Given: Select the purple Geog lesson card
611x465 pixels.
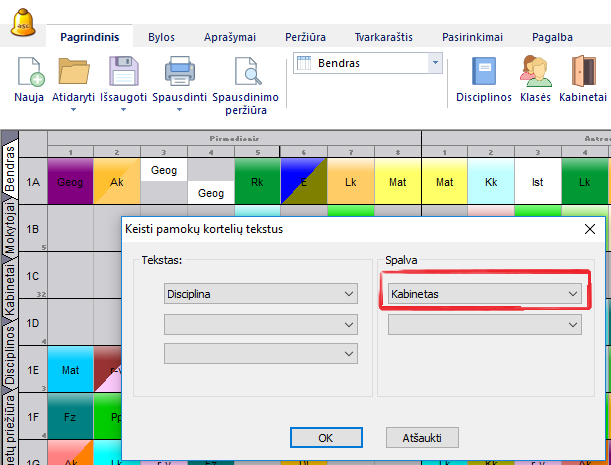Looking at the screenshot, I should pyautogui.click(x=70, y=182).
